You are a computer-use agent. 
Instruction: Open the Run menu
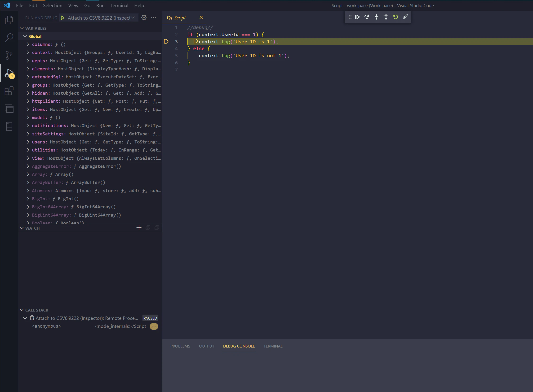(100, 5)
